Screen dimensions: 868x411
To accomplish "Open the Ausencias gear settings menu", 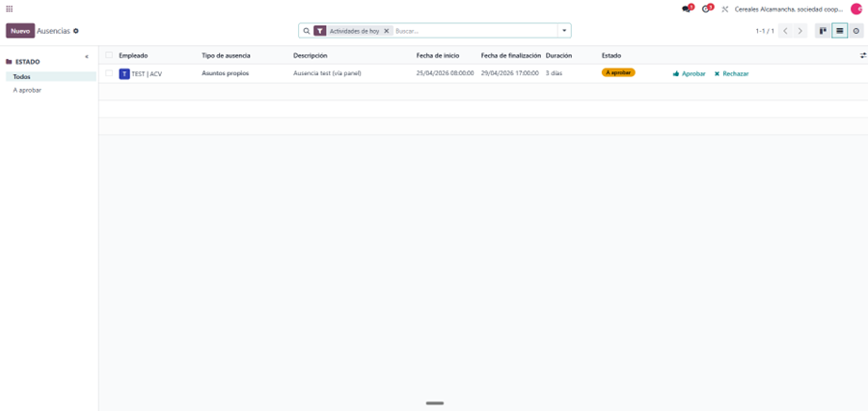I will click(76, 31).
